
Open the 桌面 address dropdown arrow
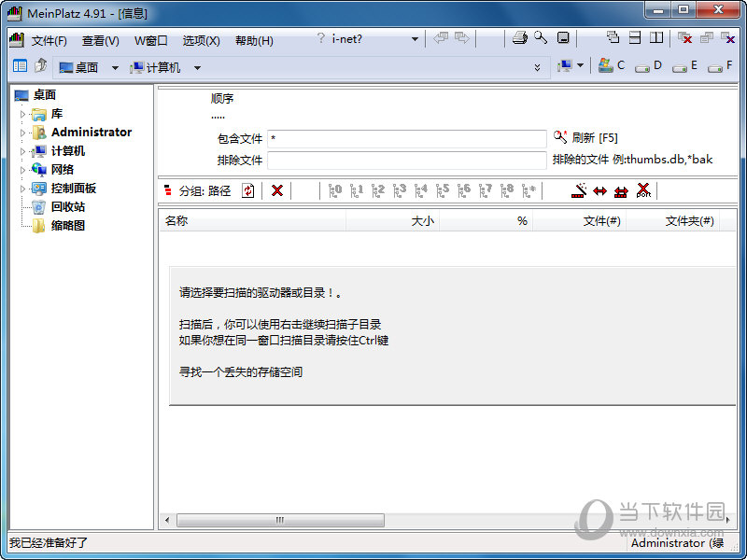[115, 68]
